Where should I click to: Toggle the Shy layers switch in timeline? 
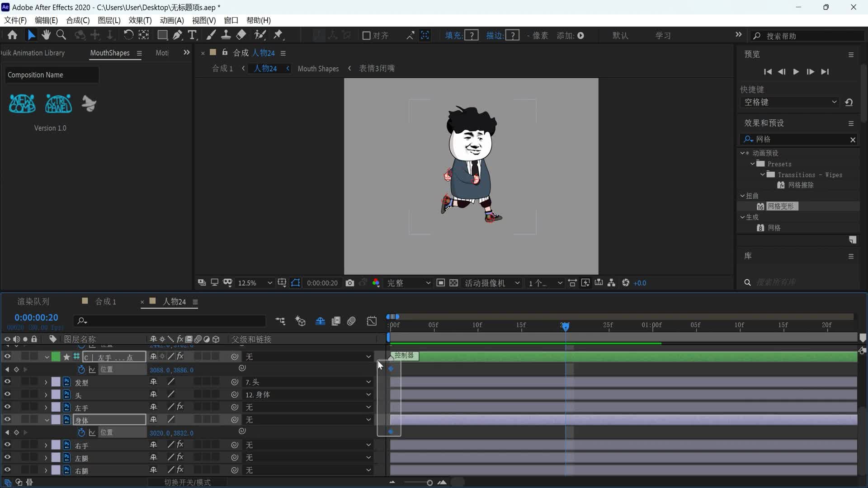[320, 321]
